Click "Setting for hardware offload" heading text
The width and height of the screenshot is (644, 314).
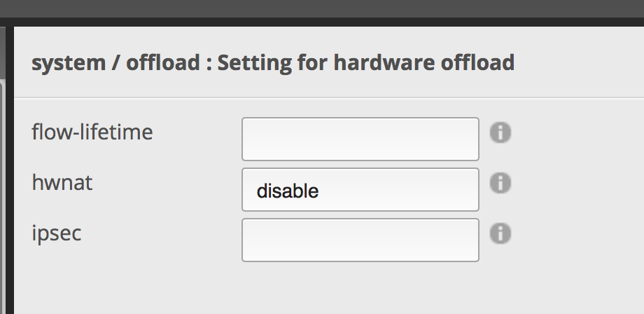(x=366, y=63)
